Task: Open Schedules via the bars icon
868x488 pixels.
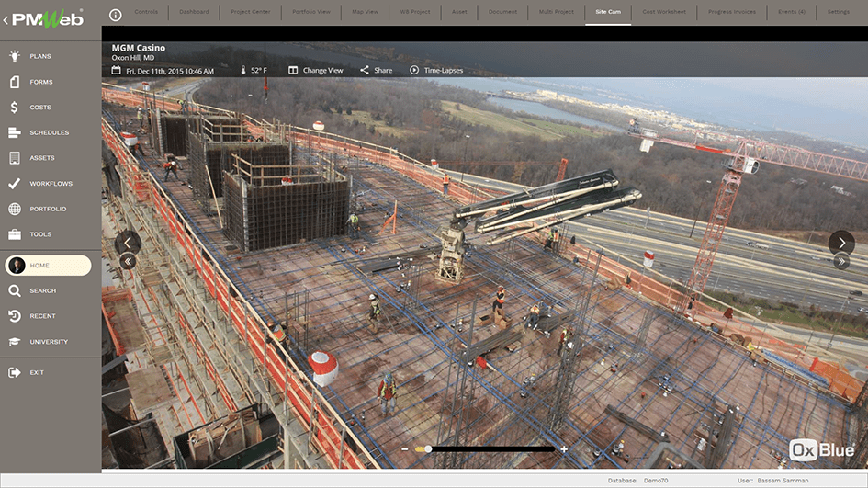Action: [15, 132]
